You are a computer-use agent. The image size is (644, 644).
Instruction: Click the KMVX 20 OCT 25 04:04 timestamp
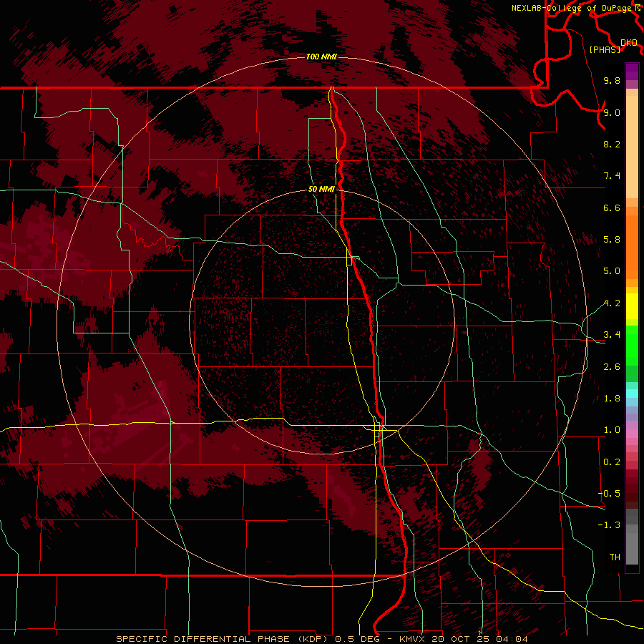tap(464, 639)
